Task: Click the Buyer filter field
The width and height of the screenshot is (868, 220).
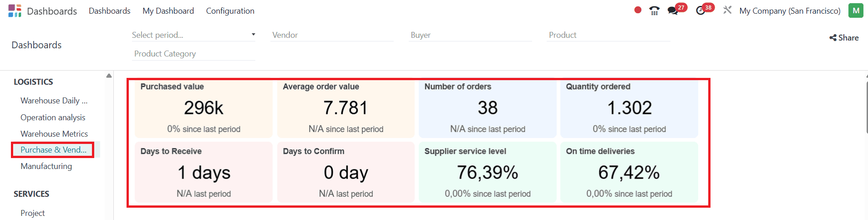Action: 470,35
